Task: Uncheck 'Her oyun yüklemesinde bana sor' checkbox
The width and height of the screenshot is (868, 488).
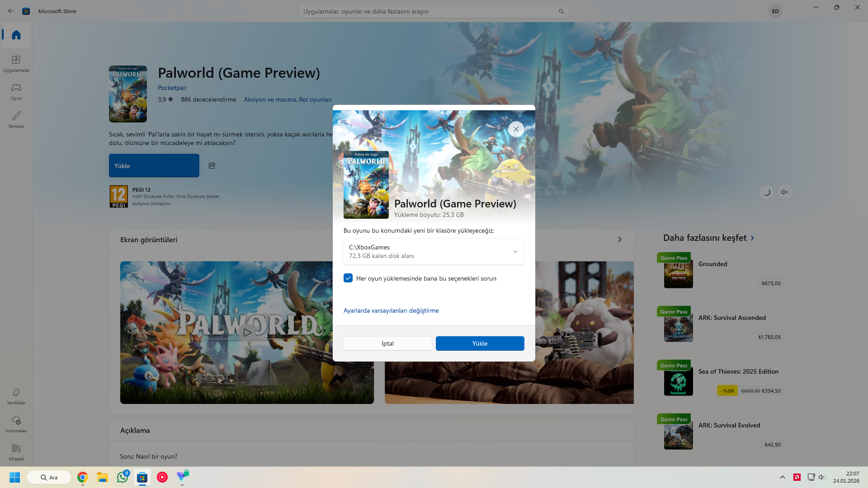Action: [348, 278]
